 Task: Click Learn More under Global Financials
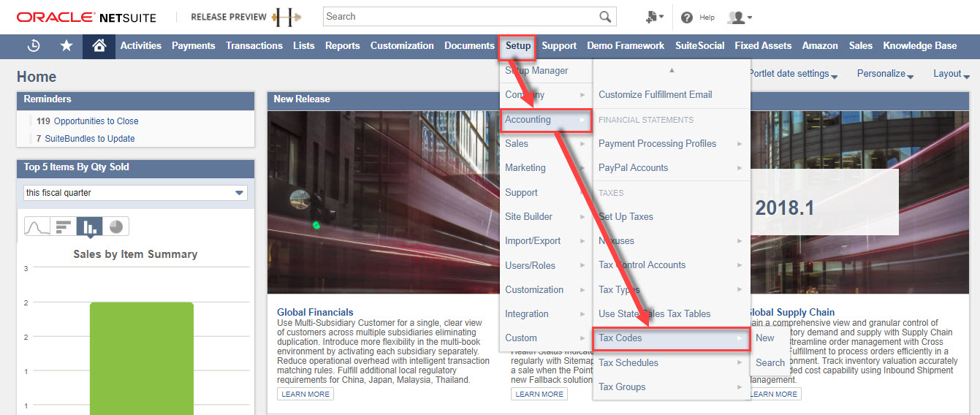(x=305, y=394)
